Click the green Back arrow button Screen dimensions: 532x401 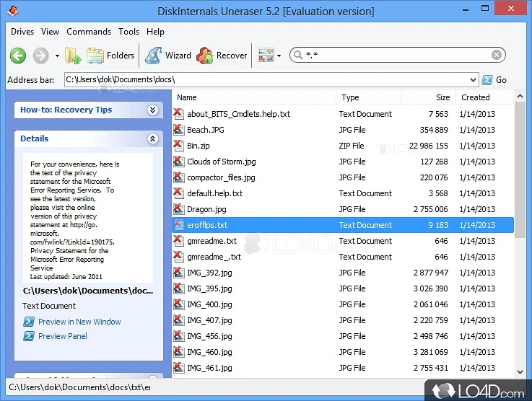click(18, 56)
